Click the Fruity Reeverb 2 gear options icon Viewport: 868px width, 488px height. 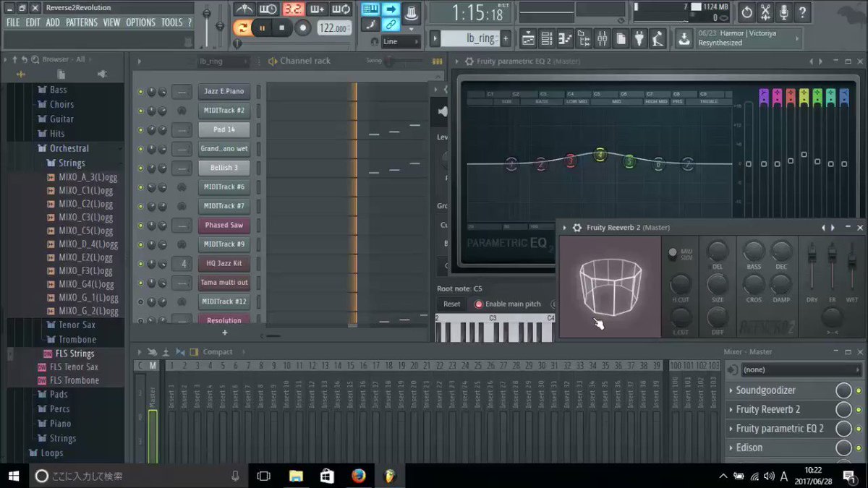pos(576,227)
